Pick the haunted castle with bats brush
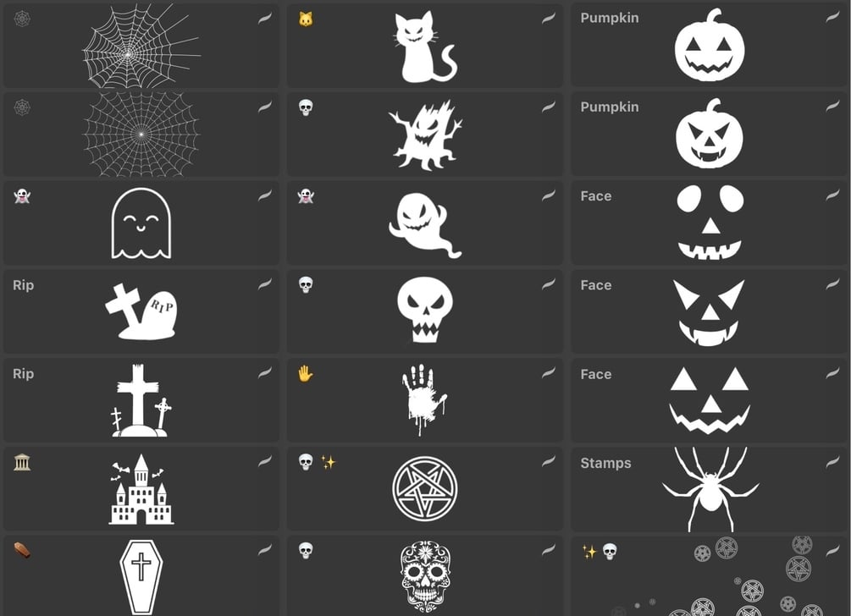The height and width of the screenshot is (616, 851). (x=141, y=490)
